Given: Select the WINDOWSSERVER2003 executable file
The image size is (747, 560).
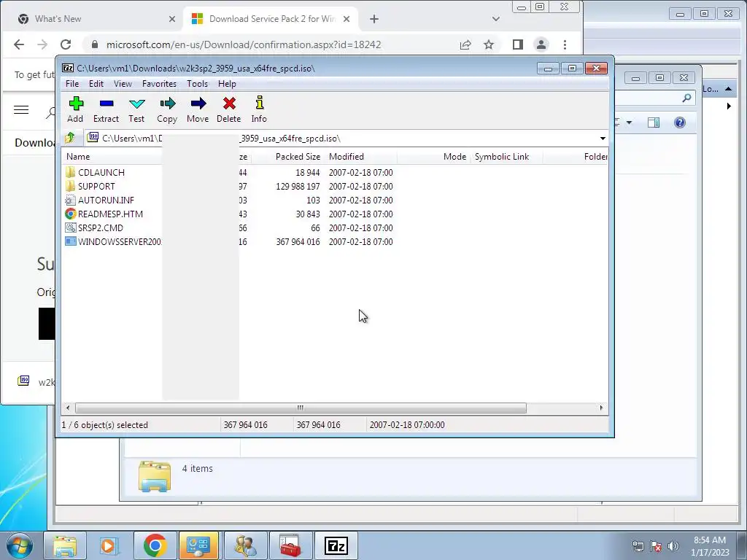Looking at the screenshot, I should (119, 241).
